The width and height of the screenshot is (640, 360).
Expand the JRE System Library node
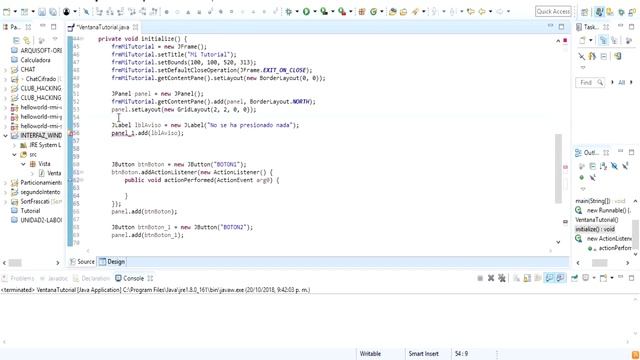point(14,145)
